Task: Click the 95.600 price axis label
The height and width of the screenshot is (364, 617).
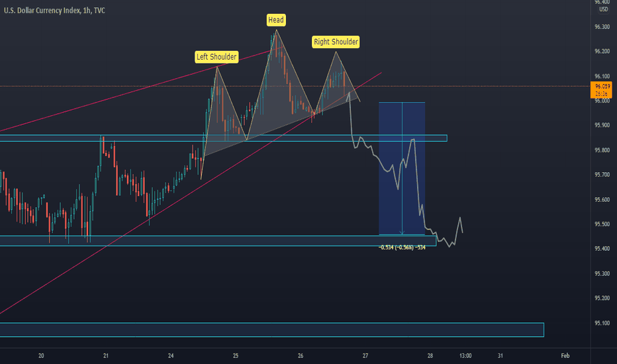Action: (602, 199)
